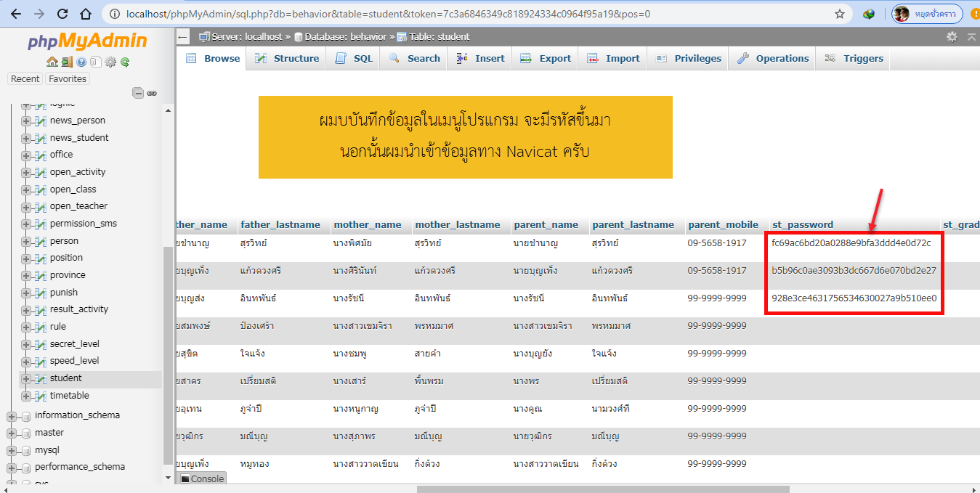Select the timetable table in sidebar
This screenshot has width=980, height=493.
tap(69, 396)
